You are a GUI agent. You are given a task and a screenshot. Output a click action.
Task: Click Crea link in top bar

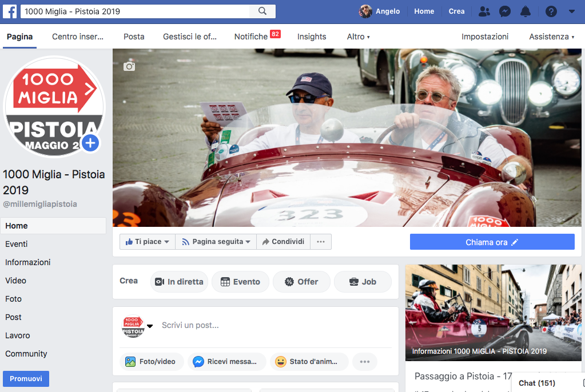point(456,11)
